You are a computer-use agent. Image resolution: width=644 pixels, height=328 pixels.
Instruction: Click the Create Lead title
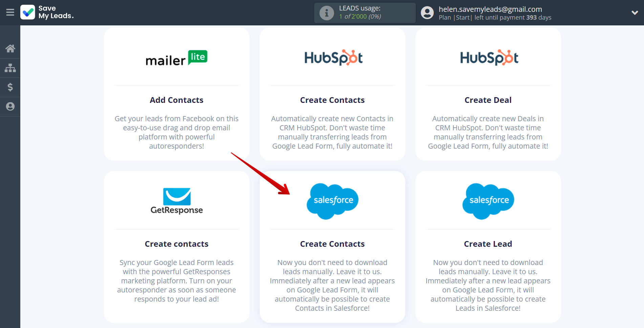click(488, 244)
